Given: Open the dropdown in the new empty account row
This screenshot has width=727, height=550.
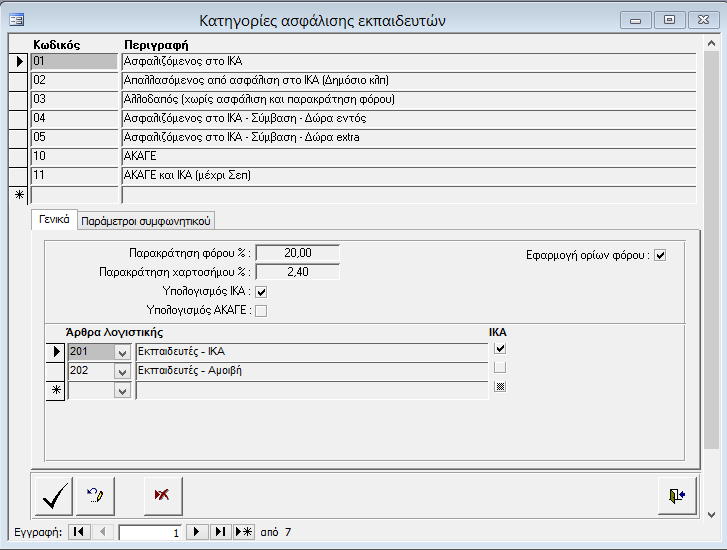Looking at the screenshot, I should [x=122, y=391].
